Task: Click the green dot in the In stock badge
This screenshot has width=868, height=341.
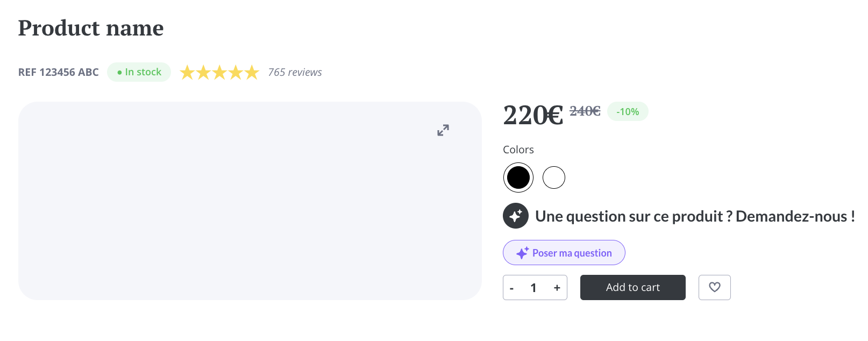Action: coord(119,73)
